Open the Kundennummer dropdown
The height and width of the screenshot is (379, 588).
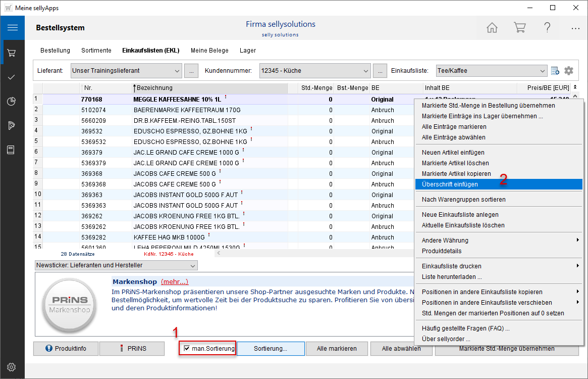click(366, 71)
